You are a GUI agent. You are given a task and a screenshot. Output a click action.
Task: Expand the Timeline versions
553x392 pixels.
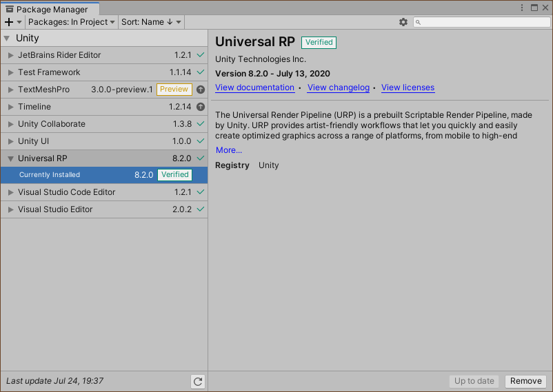(x=10, y=107)
